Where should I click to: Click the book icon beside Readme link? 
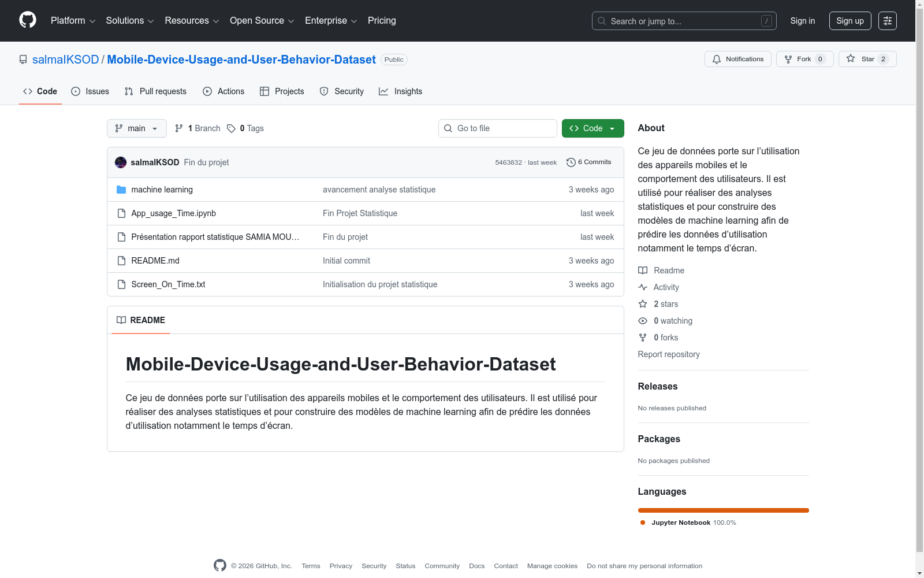[643, 271]
